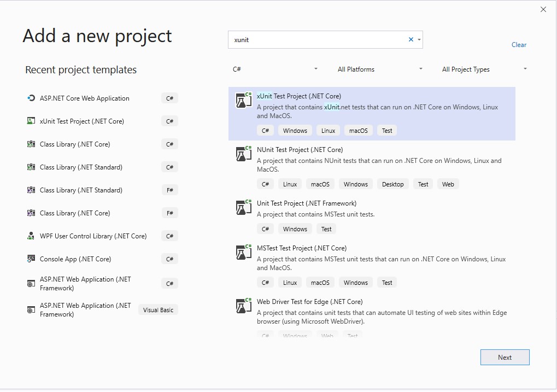Click the Desktop tag under NUnit Test Project
Image resolution: width=557 pixels, height=392 pixels.
(392, 184)
